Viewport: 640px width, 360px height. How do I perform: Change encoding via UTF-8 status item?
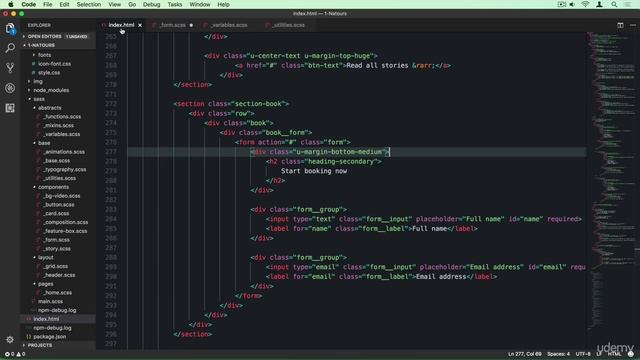(x=583, y=354)
